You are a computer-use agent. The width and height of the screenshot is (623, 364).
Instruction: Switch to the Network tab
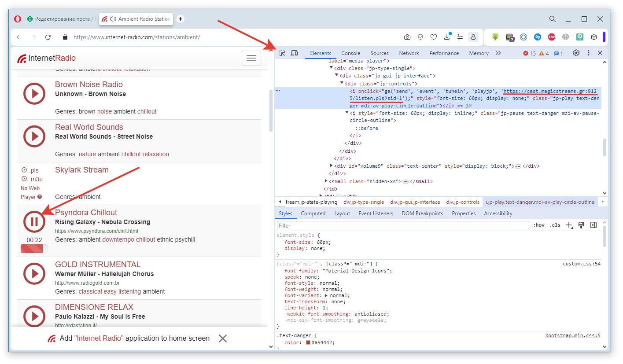click(409, 53)
